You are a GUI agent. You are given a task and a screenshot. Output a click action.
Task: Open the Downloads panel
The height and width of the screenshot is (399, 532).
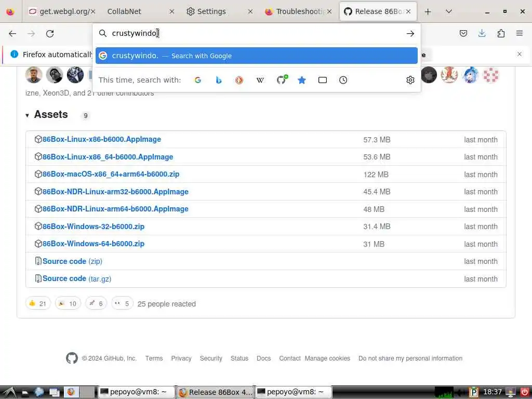482,33
